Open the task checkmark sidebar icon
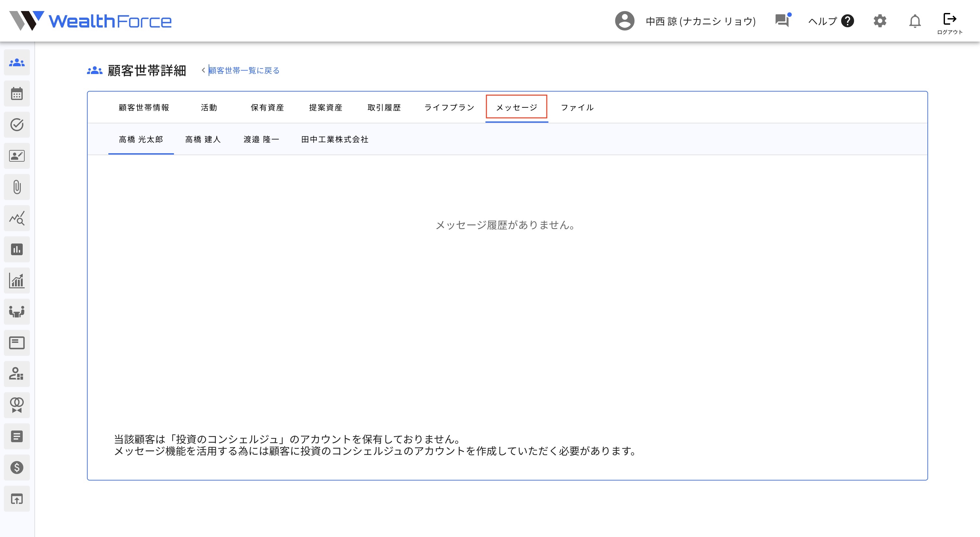Viewport: 980px width, 537px height. (x=17, y=125)
